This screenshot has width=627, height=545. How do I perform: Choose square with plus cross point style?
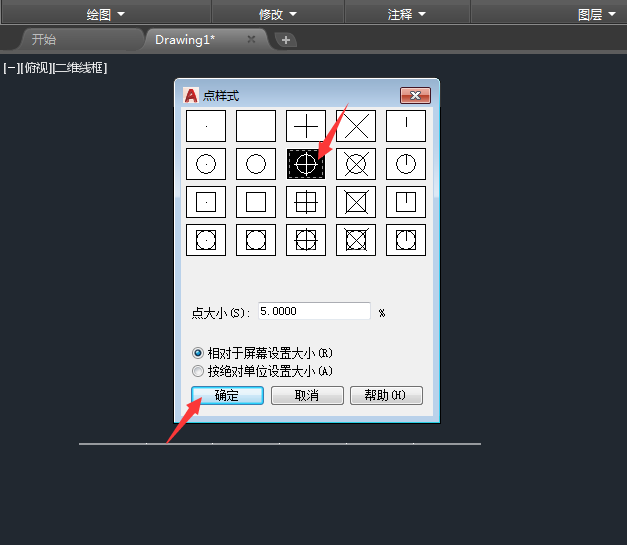click(306, 202)
